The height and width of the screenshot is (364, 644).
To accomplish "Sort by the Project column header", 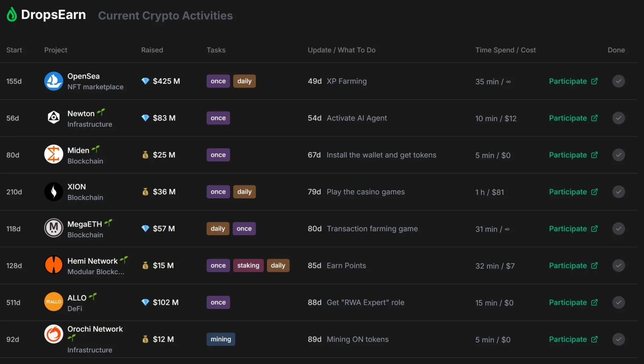I will [56, 50].
